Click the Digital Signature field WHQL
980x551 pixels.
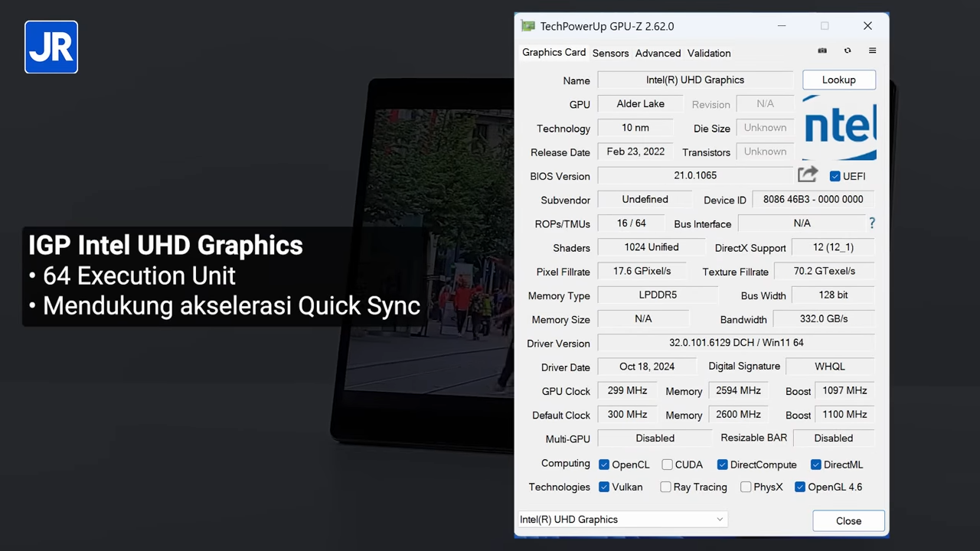click(830, 367)
